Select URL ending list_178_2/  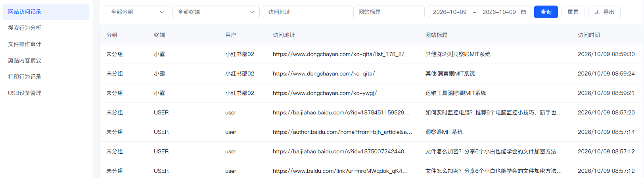click(x=339, y=54)
